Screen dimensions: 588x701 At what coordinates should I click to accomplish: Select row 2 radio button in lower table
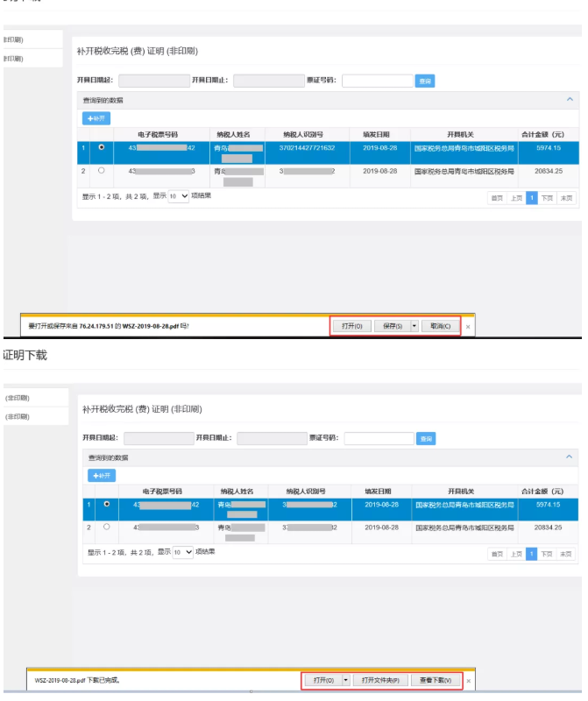tap(106, 527)
